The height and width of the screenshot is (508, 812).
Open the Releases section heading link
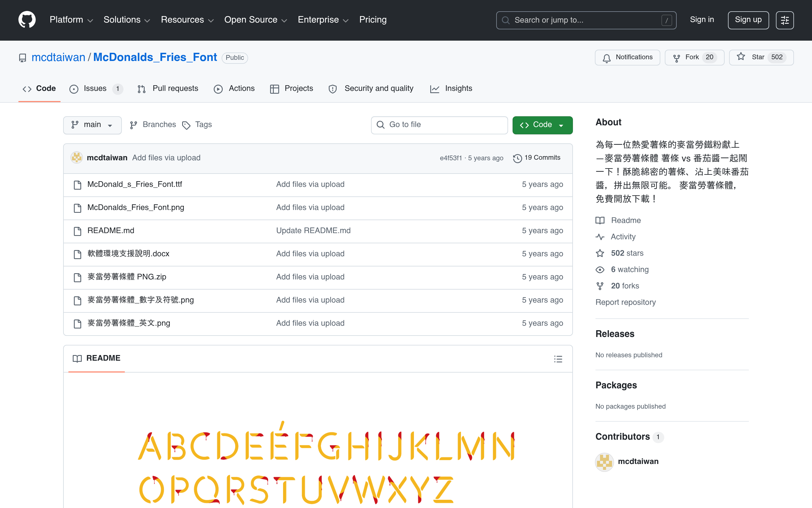pyautogui.click(x=615, y=334)
